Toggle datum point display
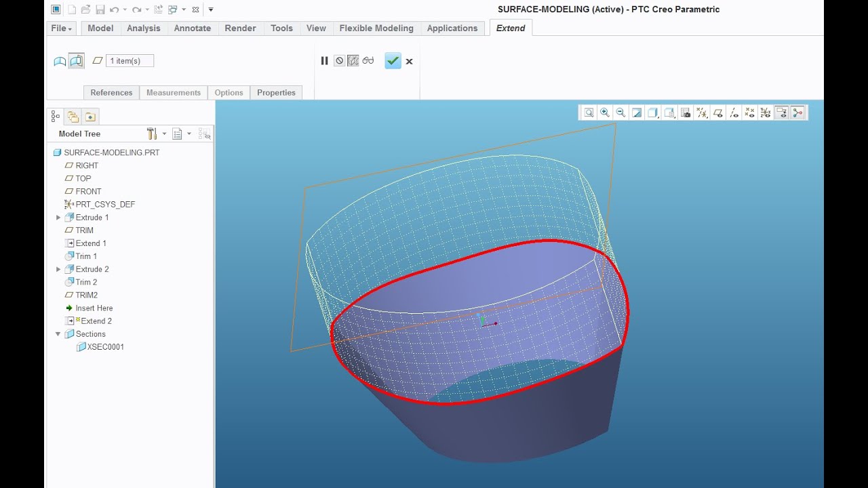Image resolution: width=868 pixels, height=488 pixels. (749, 113)
